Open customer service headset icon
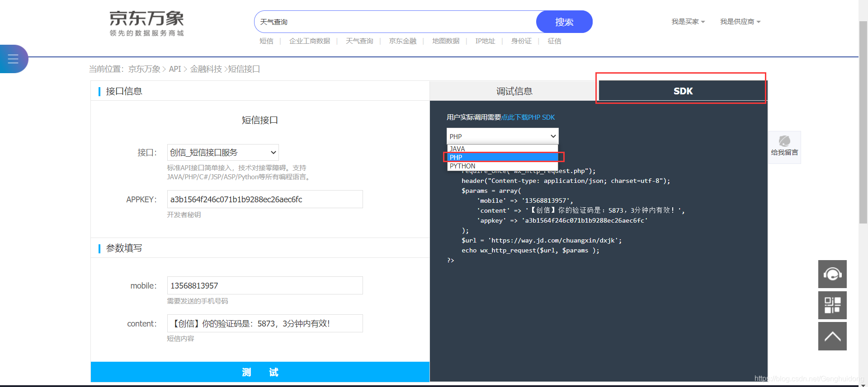Viewport: 868px width, 387px height. 832,274
